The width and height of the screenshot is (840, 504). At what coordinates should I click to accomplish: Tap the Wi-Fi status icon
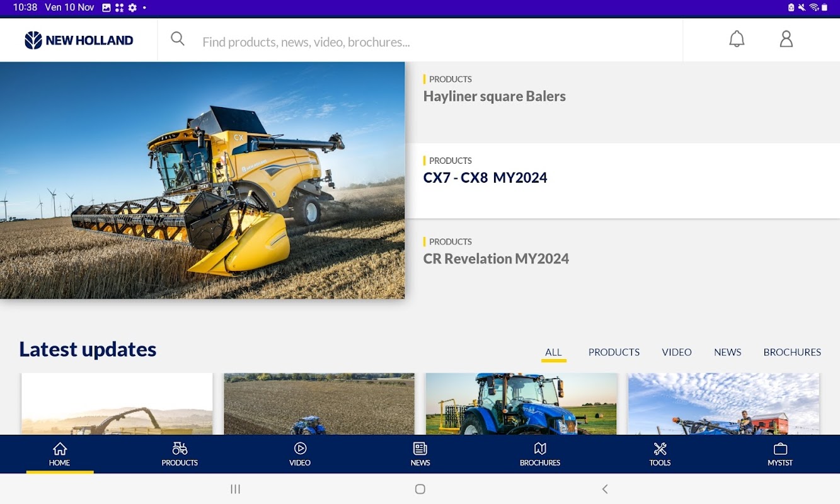point(814,8)
